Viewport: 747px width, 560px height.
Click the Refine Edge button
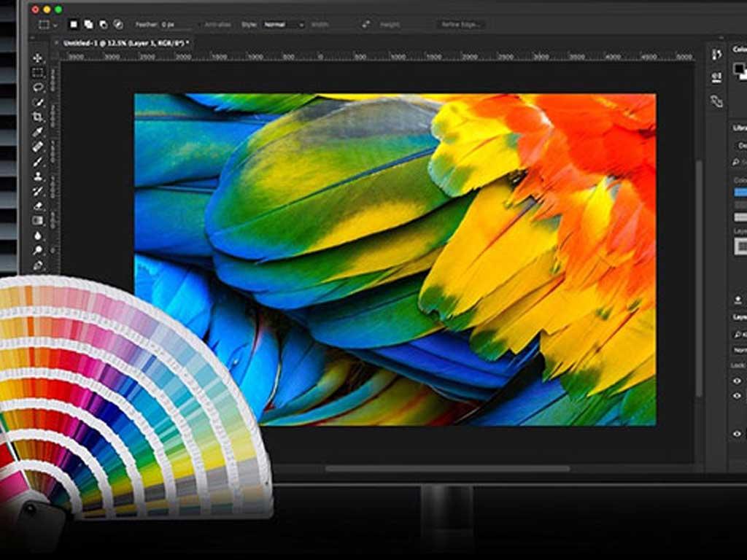click(461, 25)
